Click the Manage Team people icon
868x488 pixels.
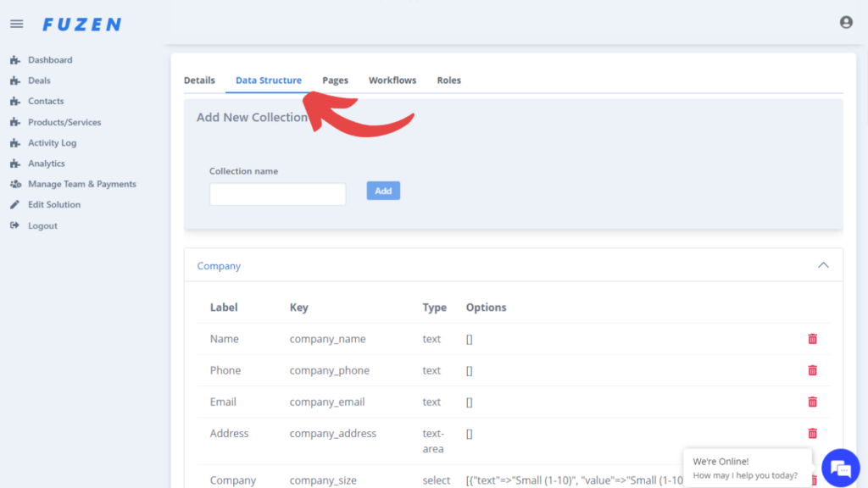coord(15,184)
